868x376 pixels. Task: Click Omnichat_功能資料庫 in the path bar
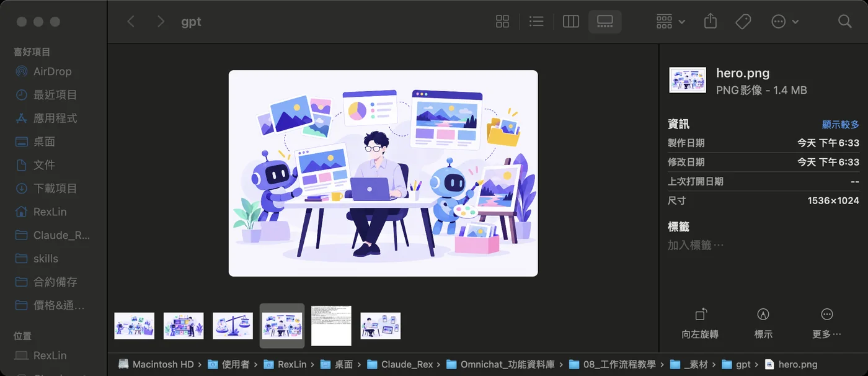[x=500, y=364]
